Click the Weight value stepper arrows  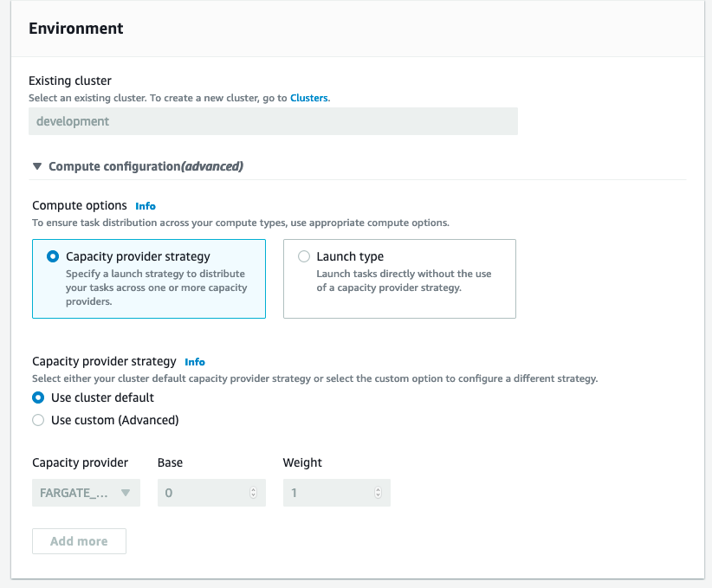pos(378,493)
